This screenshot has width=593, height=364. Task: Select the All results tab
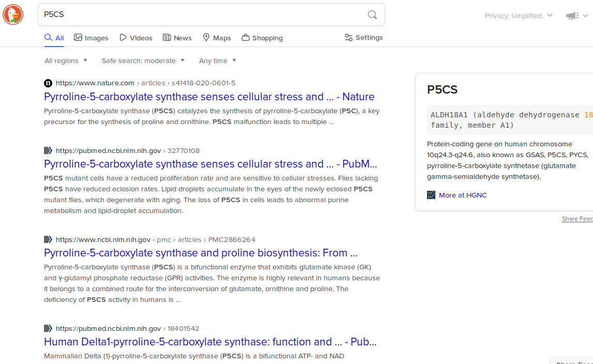click(x=54, y=38)
